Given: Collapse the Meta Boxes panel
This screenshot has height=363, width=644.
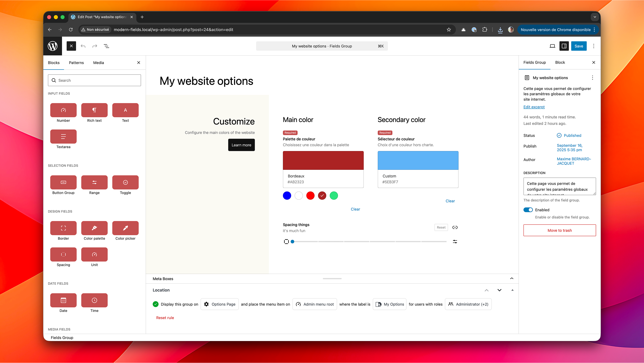Looking at the screenshot, I should click(512, 278).
